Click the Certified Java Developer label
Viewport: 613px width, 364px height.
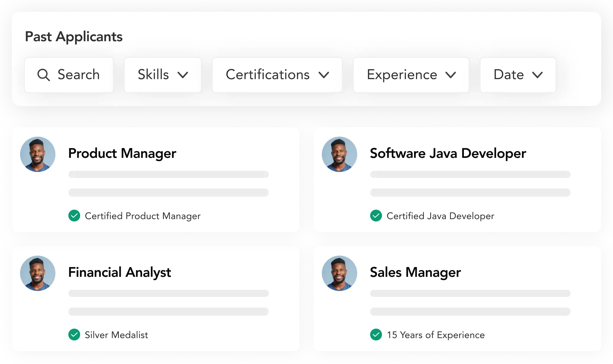click(x=440, y=216)
